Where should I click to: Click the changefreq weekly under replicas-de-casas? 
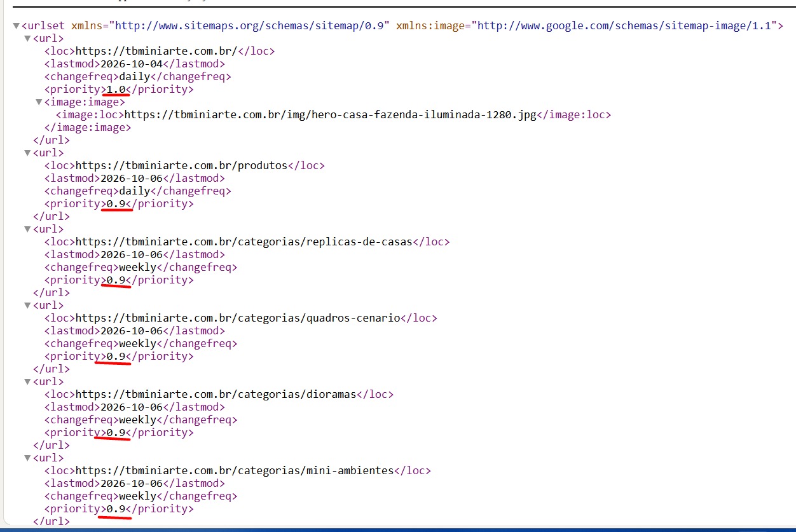[x=138, y=267]
